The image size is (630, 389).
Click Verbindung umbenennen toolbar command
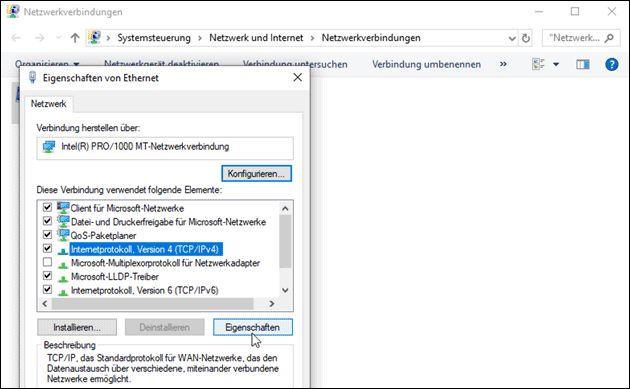pos(426,64)
